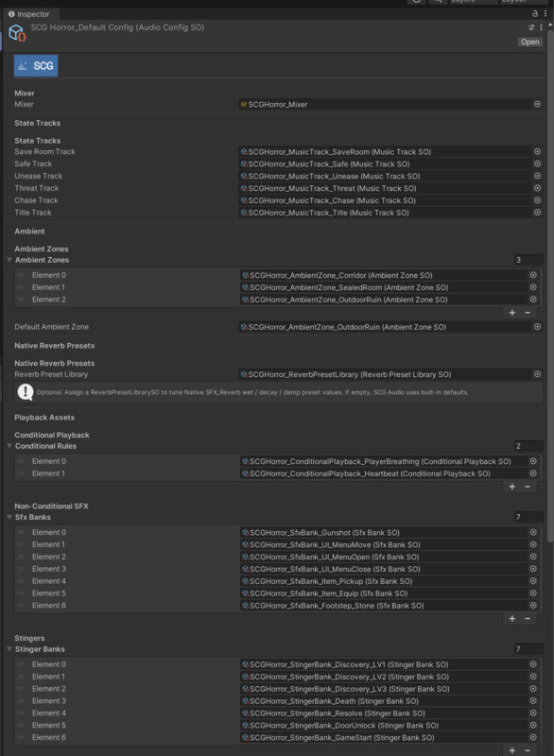
Task: Grab the drag handle of AmbientZone_OutdoorRuin Element 2
Action: (21, 300)
